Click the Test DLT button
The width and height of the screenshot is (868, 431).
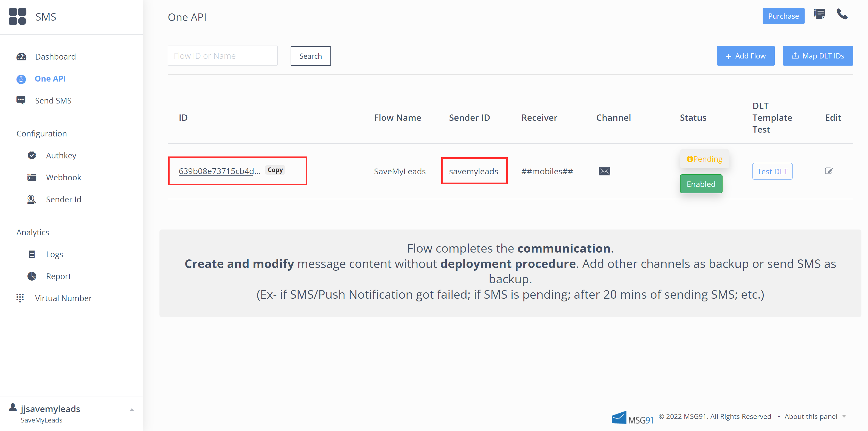(x=772, y=171)
